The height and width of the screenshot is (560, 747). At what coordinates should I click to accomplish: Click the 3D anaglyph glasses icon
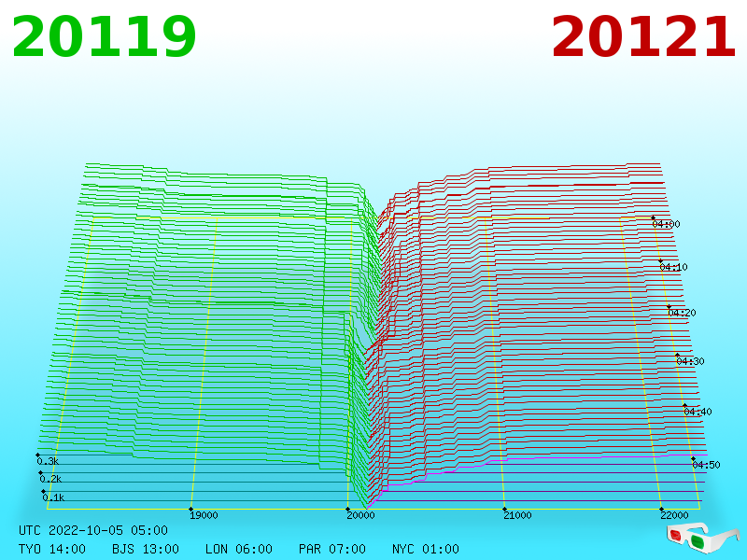click(702, 539)
